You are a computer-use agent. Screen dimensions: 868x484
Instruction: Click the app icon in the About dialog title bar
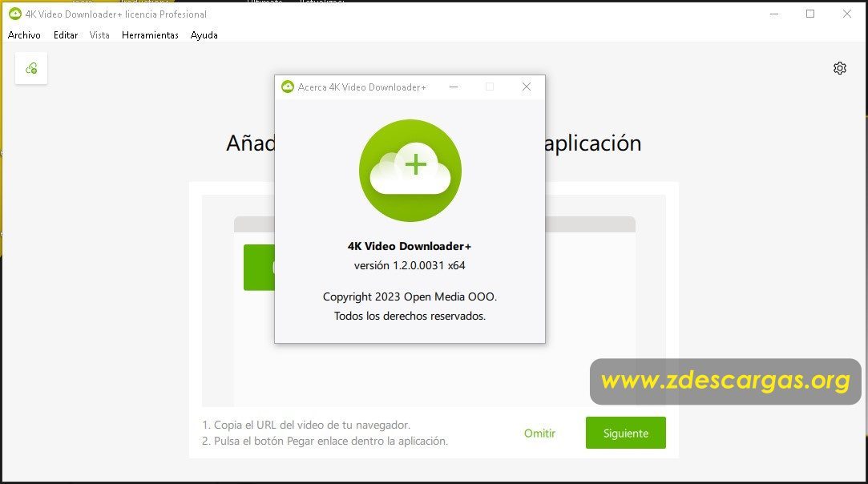tap(287, 87)
